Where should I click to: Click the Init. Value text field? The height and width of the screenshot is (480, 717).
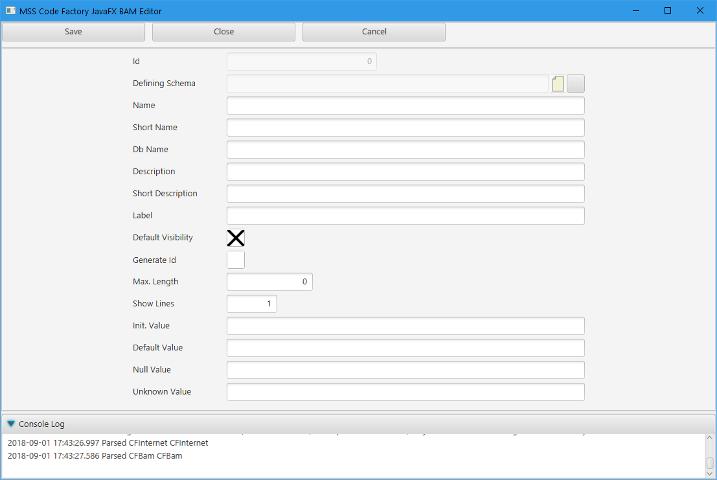[x=405, y=326]
